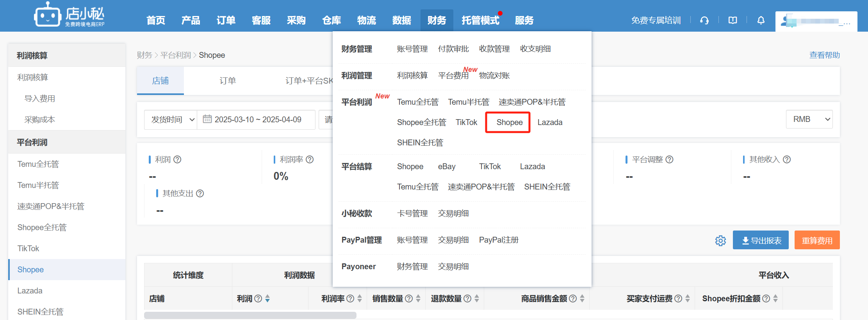This screenshot has height=320, width=868.
Task: Select Shopee全托管 in dropdown menu
Action: point(421,122)
